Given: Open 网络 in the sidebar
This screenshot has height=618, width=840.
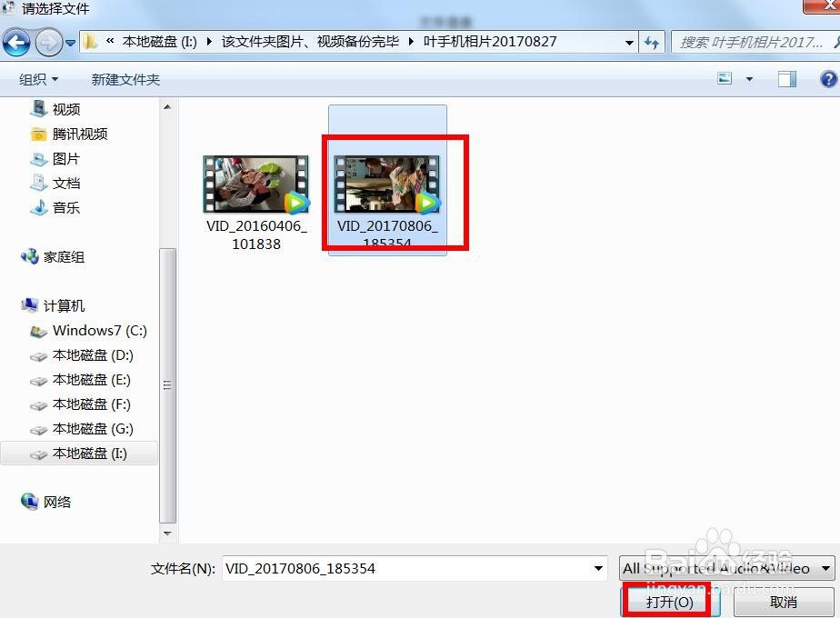Looking at the screenshot, I should pyautogui.click(x=46, y=503).
